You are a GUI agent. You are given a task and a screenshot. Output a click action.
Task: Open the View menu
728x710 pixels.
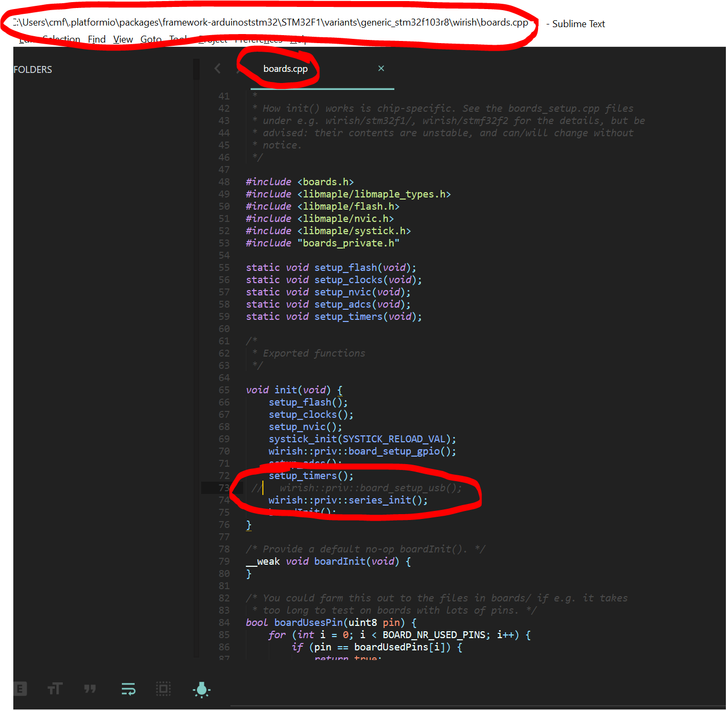pyautogui.click(x=123, y=39)
